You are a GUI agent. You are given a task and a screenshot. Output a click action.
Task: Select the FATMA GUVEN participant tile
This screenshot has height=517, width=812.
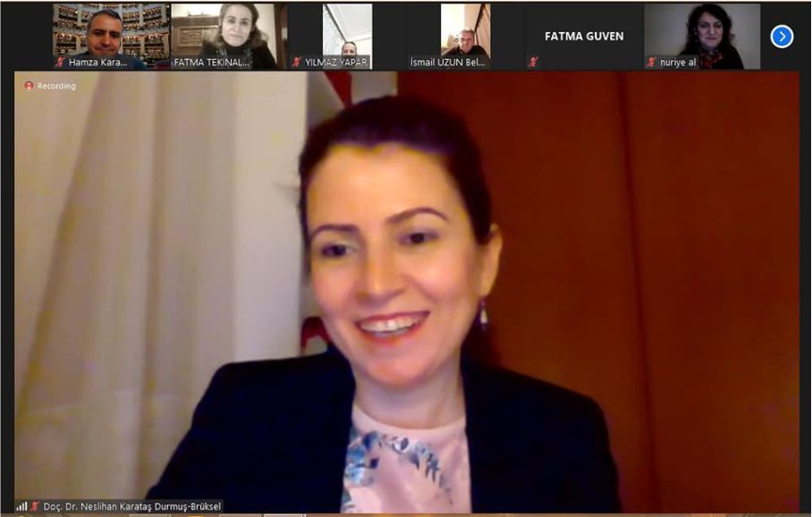584,37
